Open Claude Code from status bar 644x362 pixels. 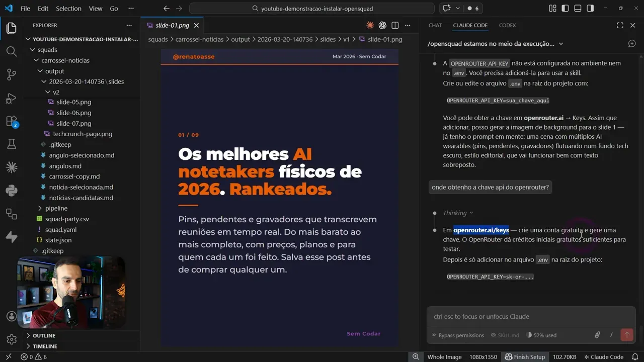tap(604, 356)
